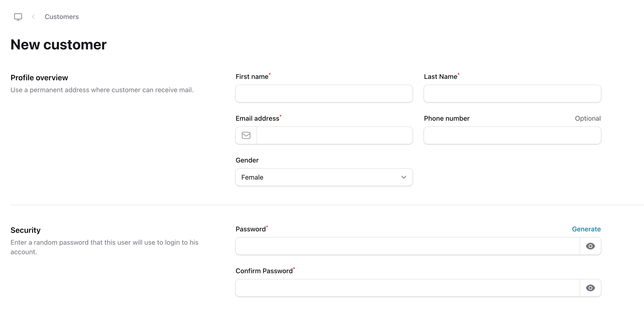
Task: Focus the Last Name input field
Action: [x=512, y=94]
